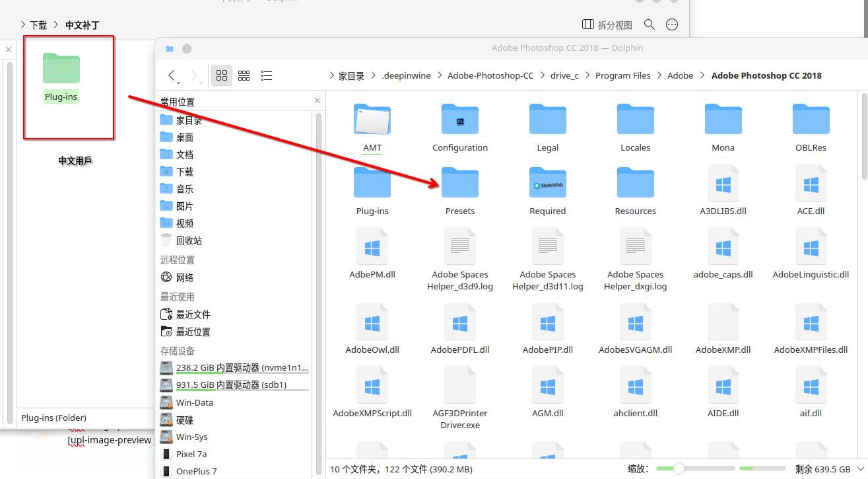868x479 pixels.
Task: Go forward in folder history
Action: pos(195,75)
